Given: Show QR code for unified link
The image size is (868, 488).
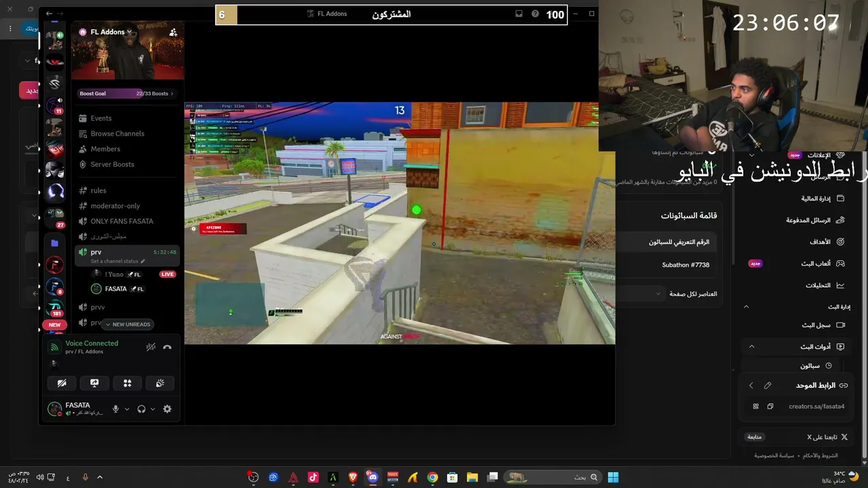Looking at the screenshot, I should point(755,407).
